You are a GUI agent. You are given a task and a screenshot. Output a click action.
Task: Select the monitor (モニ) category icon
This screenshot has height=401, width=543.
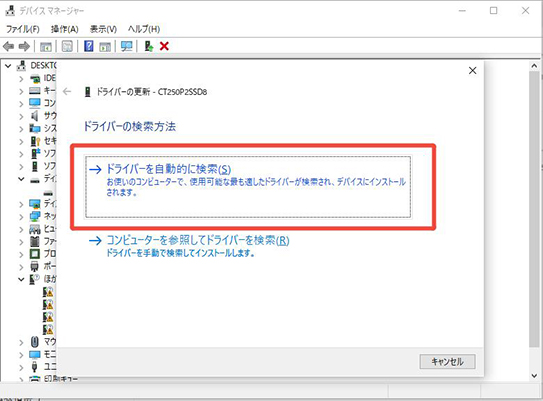pos(35,355)
